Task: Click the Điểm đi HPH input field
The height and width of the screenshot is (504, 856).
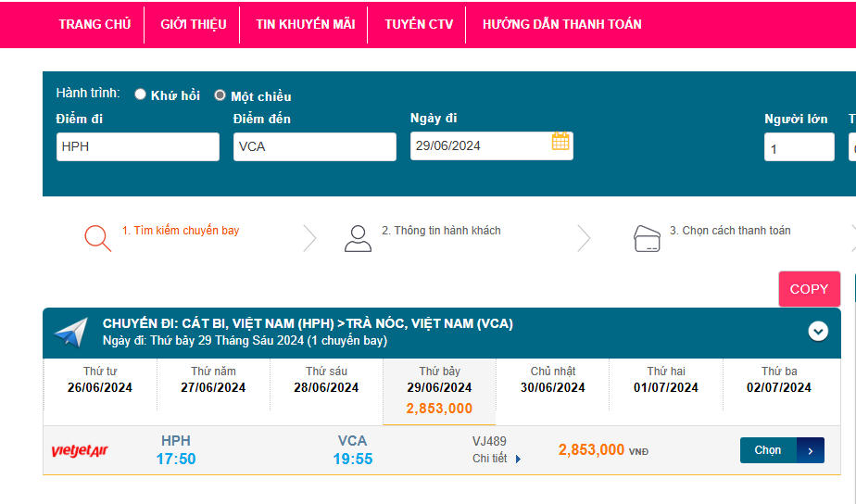Action: coord(138,146)
